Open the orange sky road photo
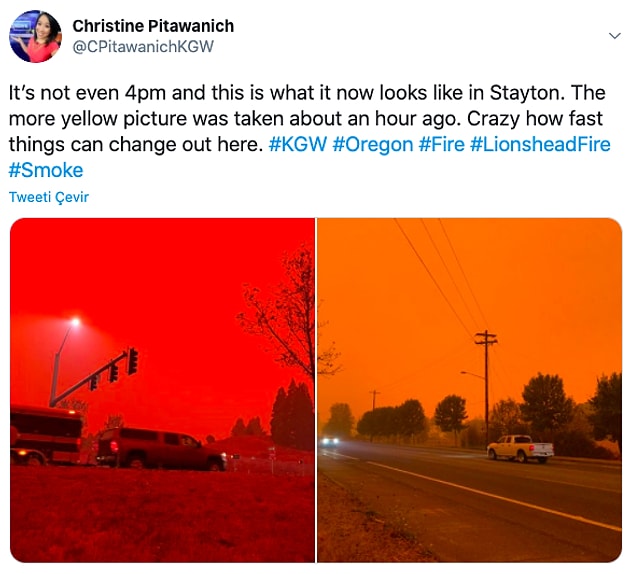 [469, 390]
